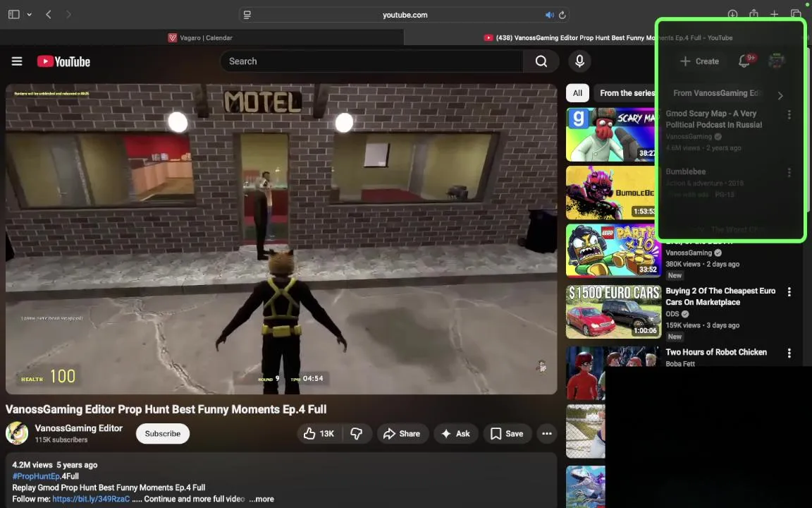Image resolution: width=812 pixels, height=508 pixels.
Task: Open the Buying 2 Of The Cheapest Euro Cars title
Action: tap(720, 296)
